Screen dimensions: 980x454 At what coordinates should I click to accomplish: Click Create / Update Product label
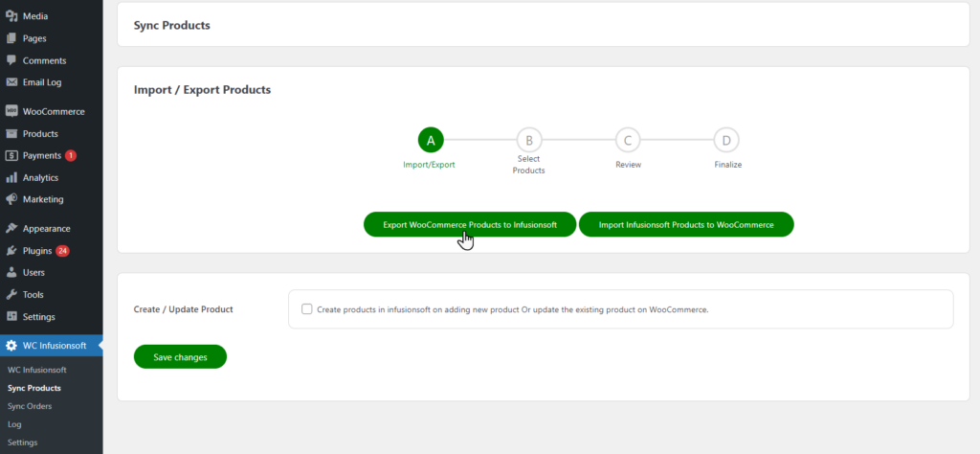(183, 309)
